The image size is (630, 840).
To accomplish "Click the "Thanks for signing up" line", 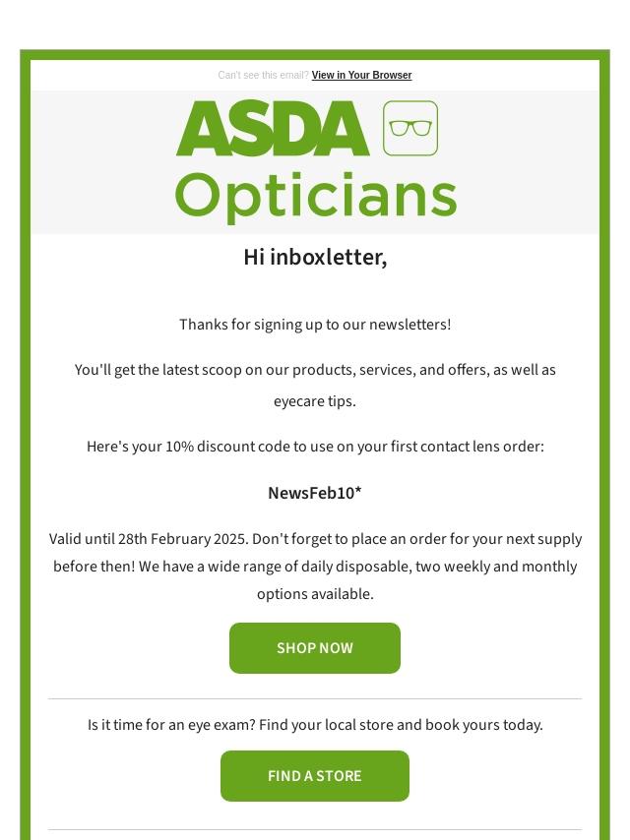I will pyautogui.click(x=315, y=325).
